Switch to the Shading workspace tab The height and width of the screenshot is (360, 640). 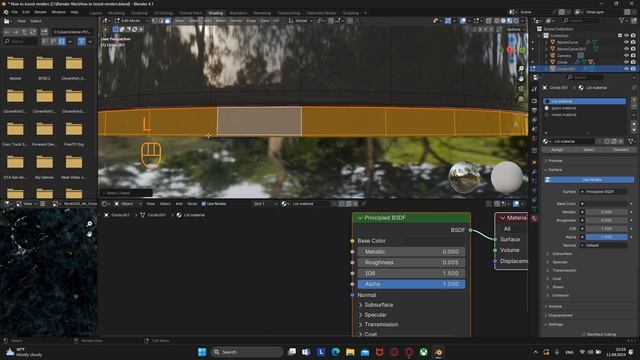click(x=216, y=13)
